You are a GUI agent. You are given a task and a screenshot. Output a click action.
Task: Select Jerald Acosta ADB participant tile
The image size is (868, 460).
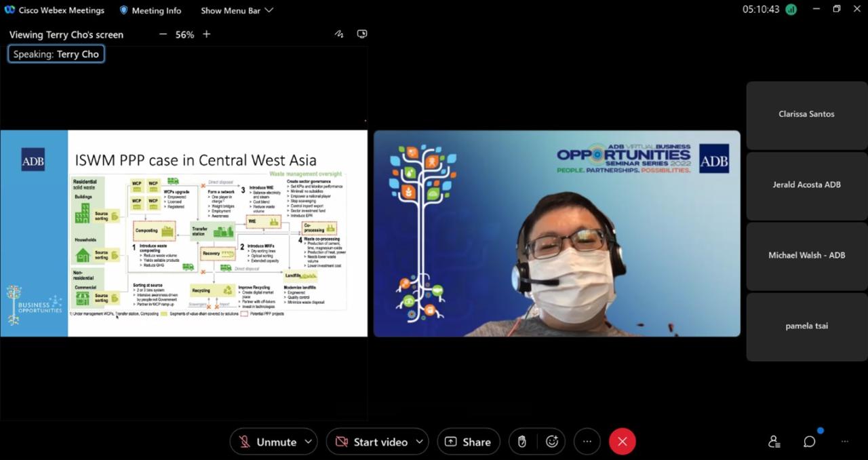pos(806,186)
